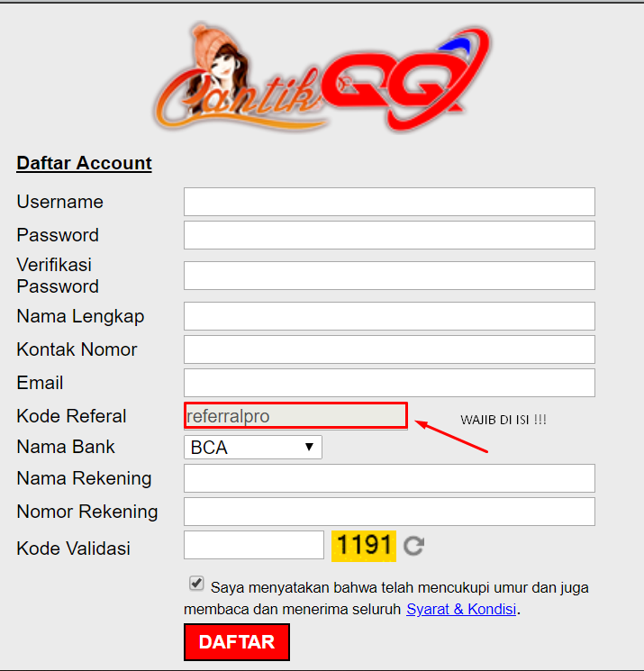Focus the Nama Lengkap text box
The width and height of the screenshot is (644, 671).
pyautogui.click(x=389, y=316)
